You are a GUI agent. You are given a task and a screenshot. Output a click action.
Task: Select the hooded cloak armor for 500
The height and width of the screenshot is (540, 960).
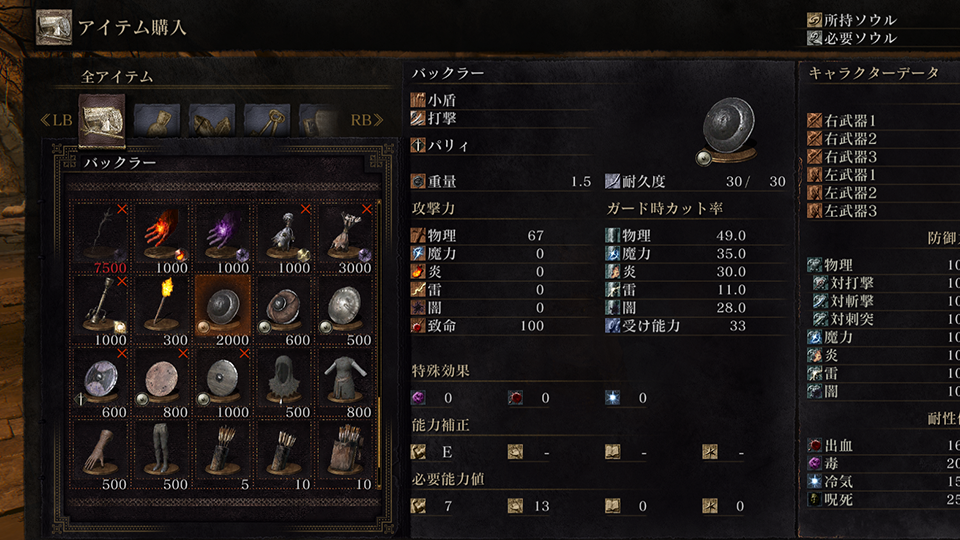284,383
